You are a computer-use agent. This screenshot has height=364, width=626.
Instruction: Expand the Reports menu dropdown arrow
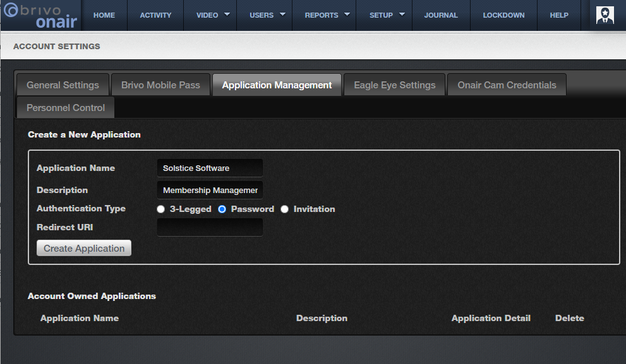(347, 15)
